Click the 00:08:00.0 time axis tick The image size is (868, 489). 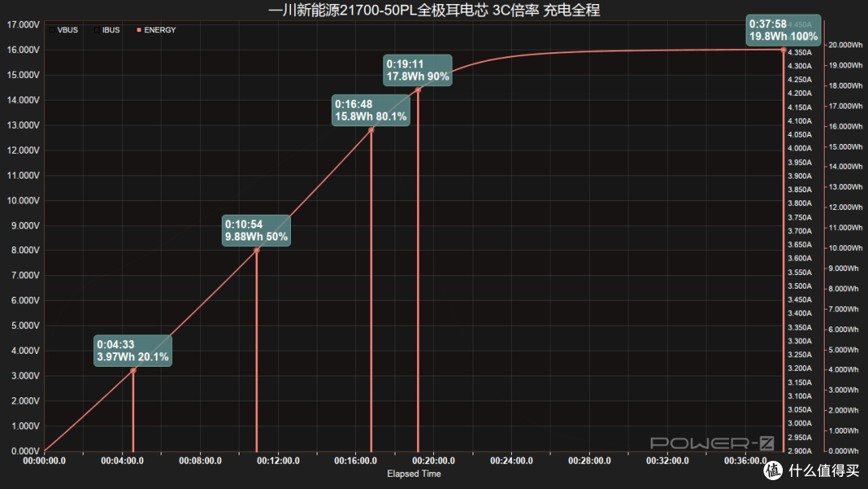click(200, 461)
